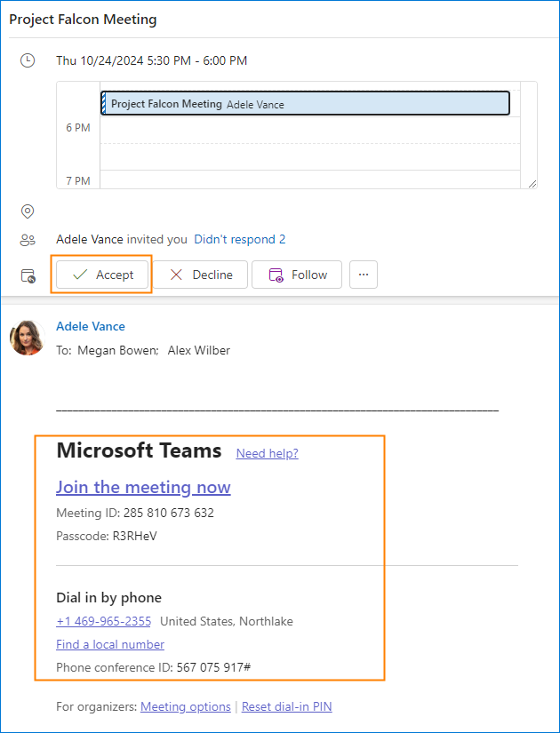Click the calendar response icon left of Accept
Viewport: 560px width, 733px height.
coord(28,275)
